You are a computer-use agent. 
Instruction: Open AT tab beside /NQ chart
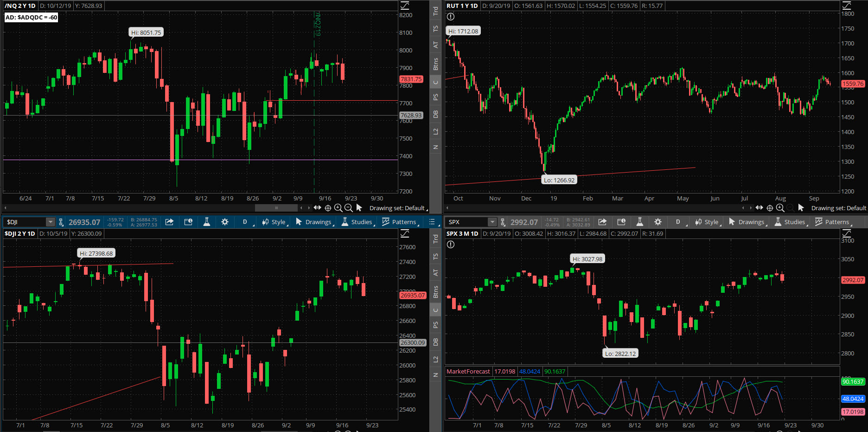pos(435,45)
